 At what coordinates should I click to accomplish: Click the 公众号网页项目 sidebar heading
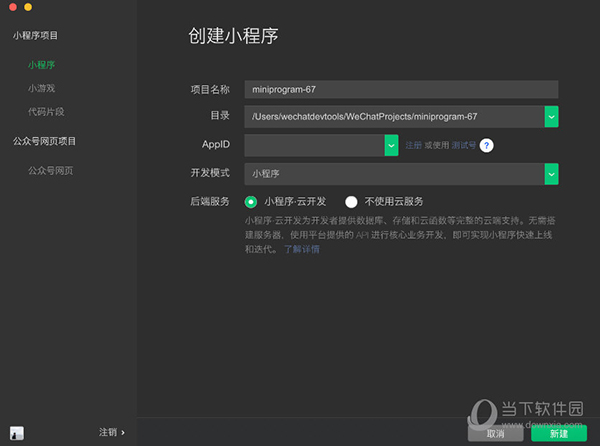(44, 141)
